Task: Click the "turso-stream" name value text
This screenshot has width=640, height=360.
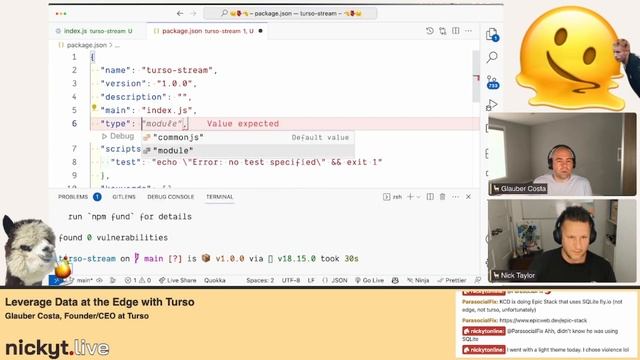Action: (177, 70)
